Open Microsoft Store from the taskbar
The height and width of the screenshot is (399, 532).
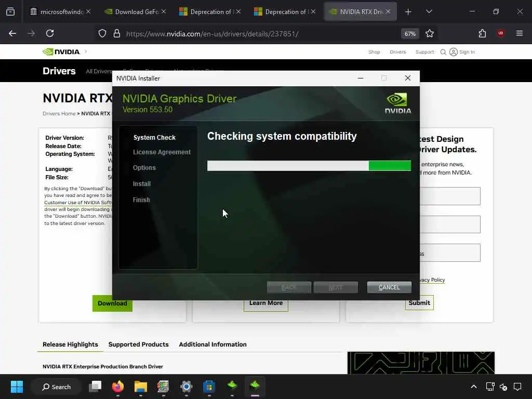point(209,387)
